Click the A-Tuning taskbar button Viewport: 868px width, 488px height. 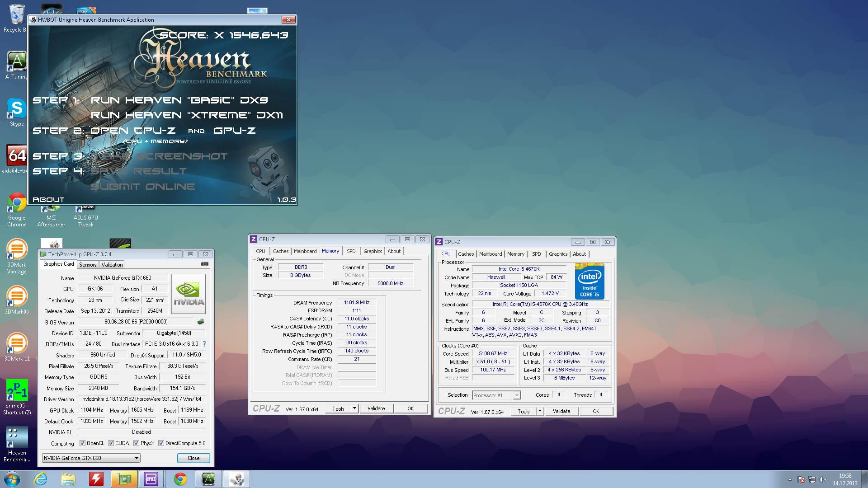click(x=208, y=479)
